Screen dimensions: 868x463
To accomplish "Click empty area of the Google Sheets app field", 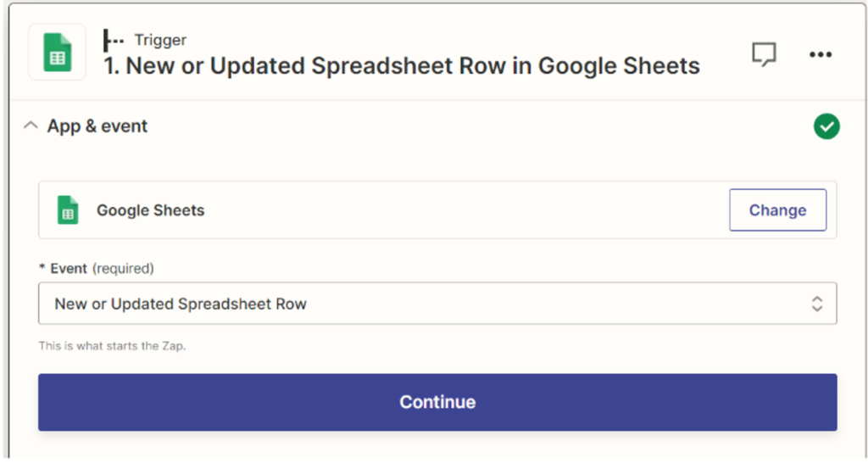I will (x=466, y=210).
